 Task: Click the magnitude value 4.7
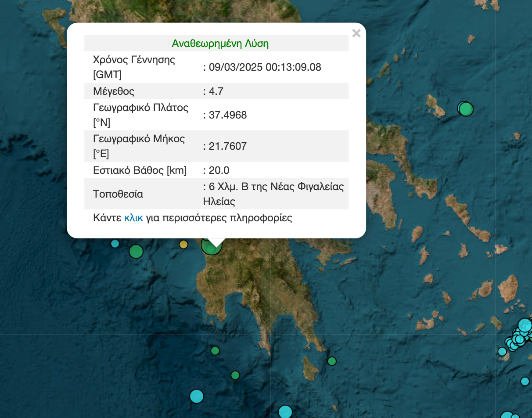tap(216, 91)
